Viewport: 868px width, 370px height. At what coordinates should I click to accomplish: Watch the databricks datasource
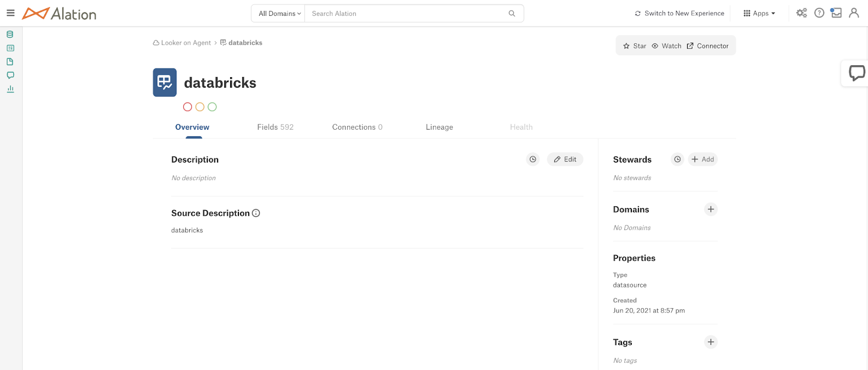pos(666,46)
